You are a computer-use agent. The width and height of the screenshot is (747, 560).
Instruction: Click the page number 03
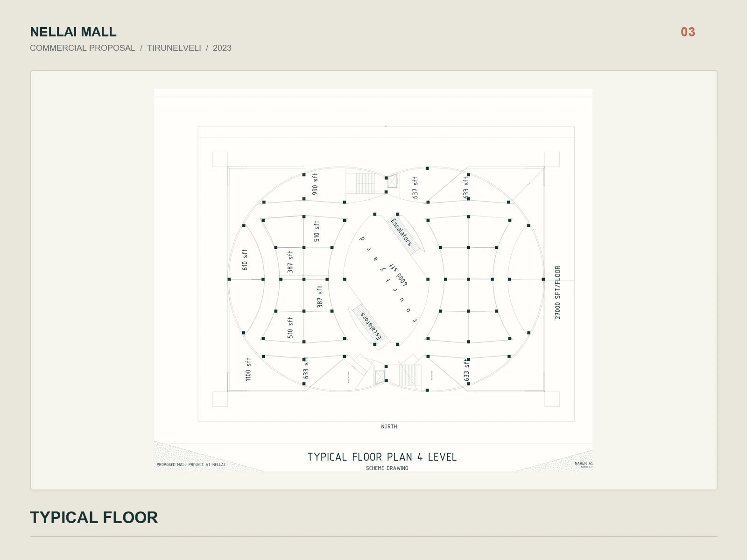tap(688, 32)
